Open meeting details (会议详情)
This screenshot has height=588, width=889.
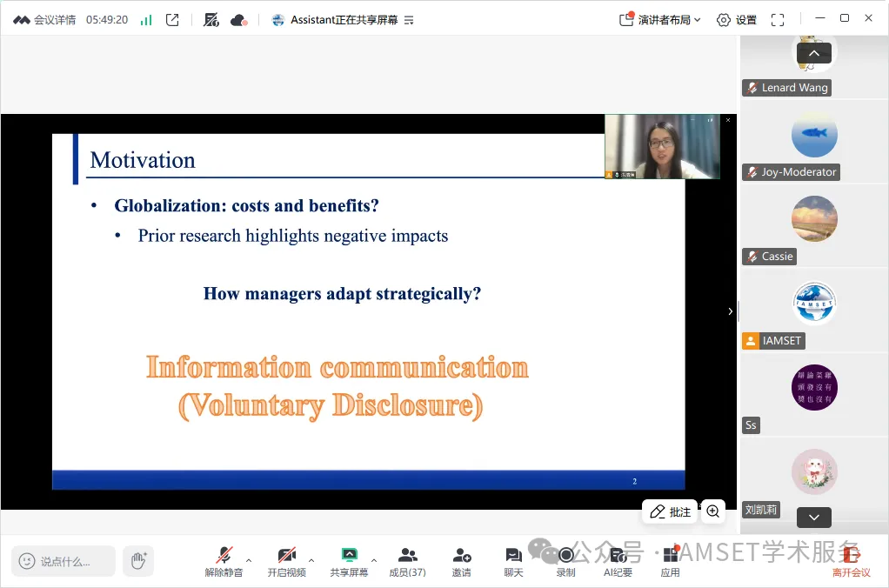pos(44,20)
